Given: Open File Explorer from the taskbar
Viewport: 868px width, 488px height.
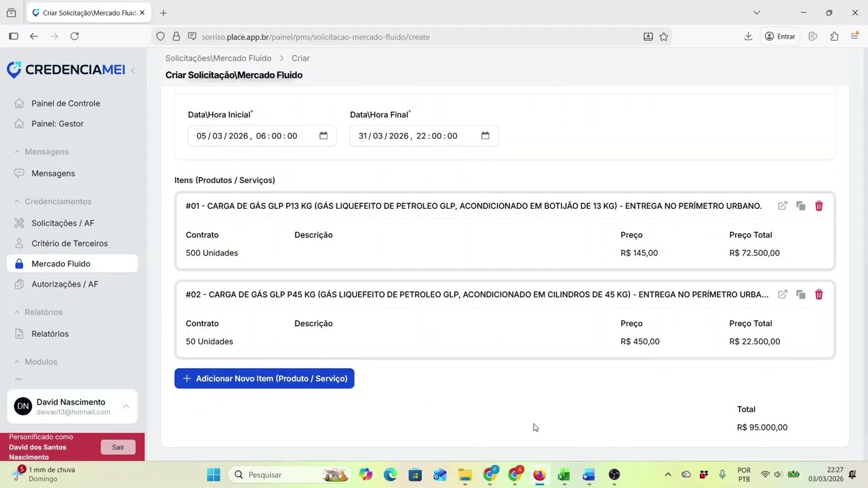Looking at the screenshot, I should click(465, 475).
